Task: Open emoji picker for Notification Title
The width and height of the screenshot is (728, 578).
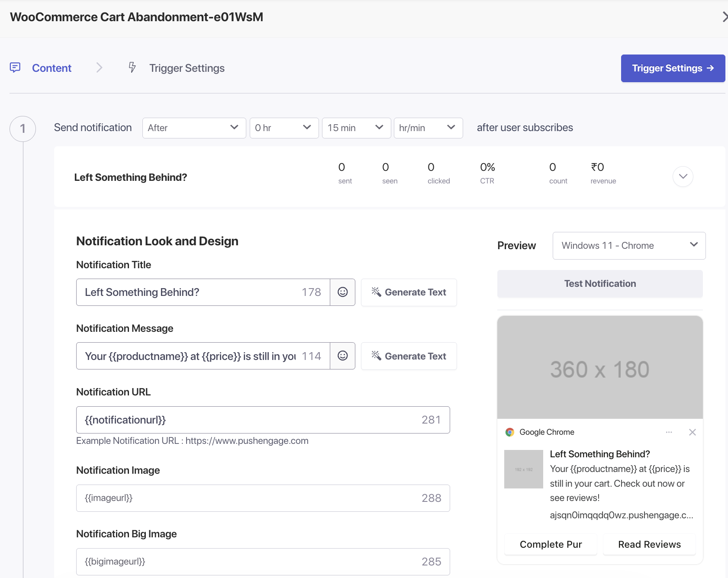Action: (x=342, y=292)
